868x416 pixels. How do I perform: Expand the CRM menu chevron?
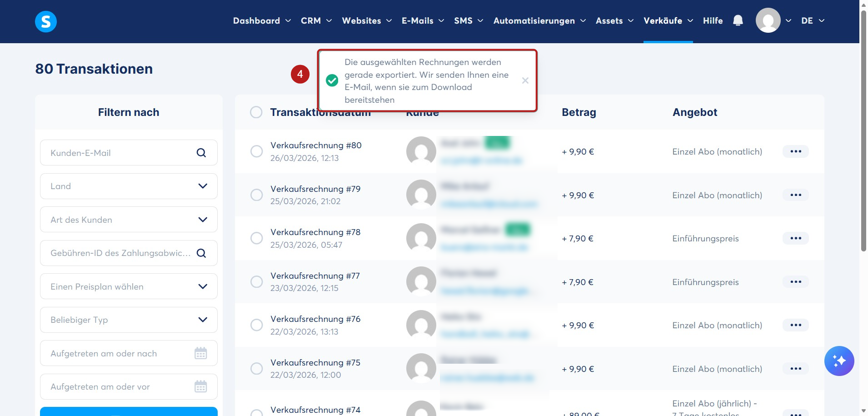329,20
